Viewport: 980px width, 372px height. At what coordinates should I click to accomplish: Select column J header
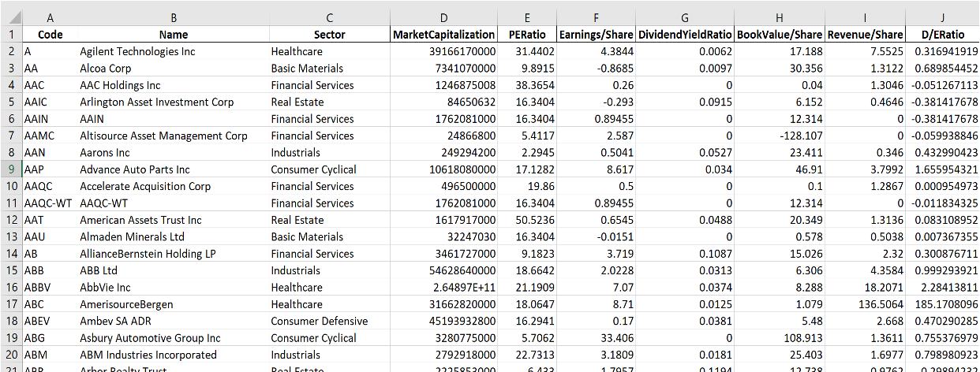[943, 17]
